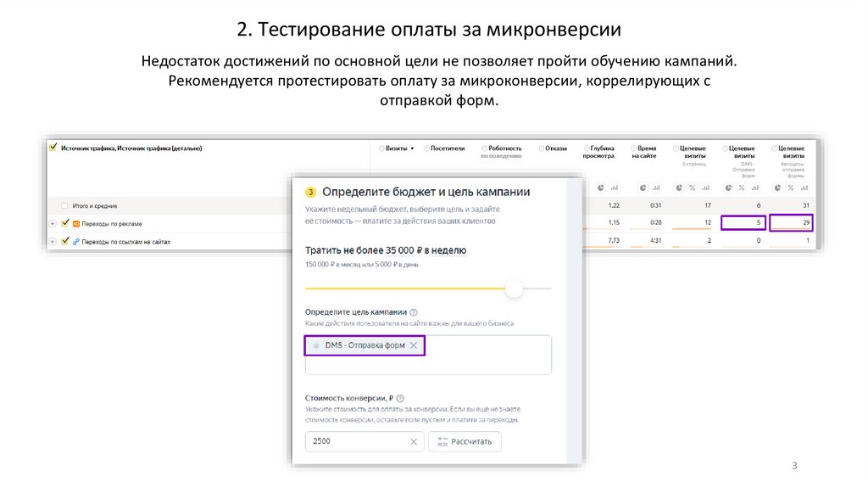The height and width of the screenshot is (487, 868).
Task: Click the info icon beside Посетители column header
Action: (x=426, y=148)
